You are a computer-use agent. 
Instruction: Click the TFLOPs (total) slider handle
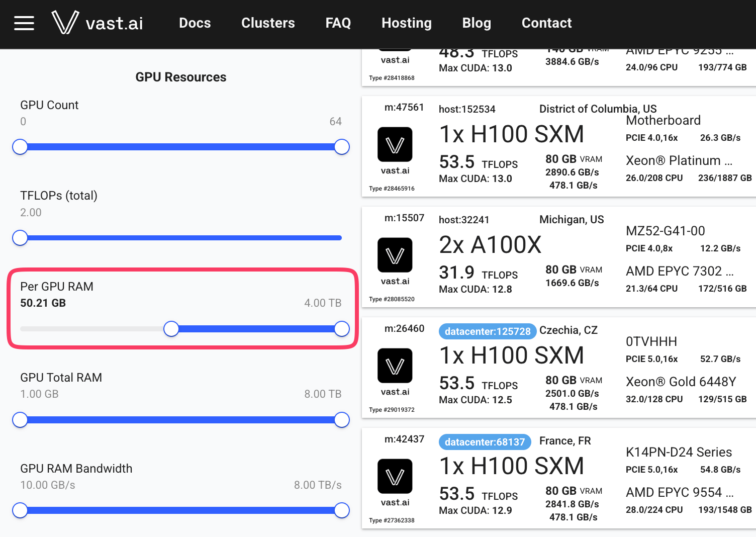20,238
